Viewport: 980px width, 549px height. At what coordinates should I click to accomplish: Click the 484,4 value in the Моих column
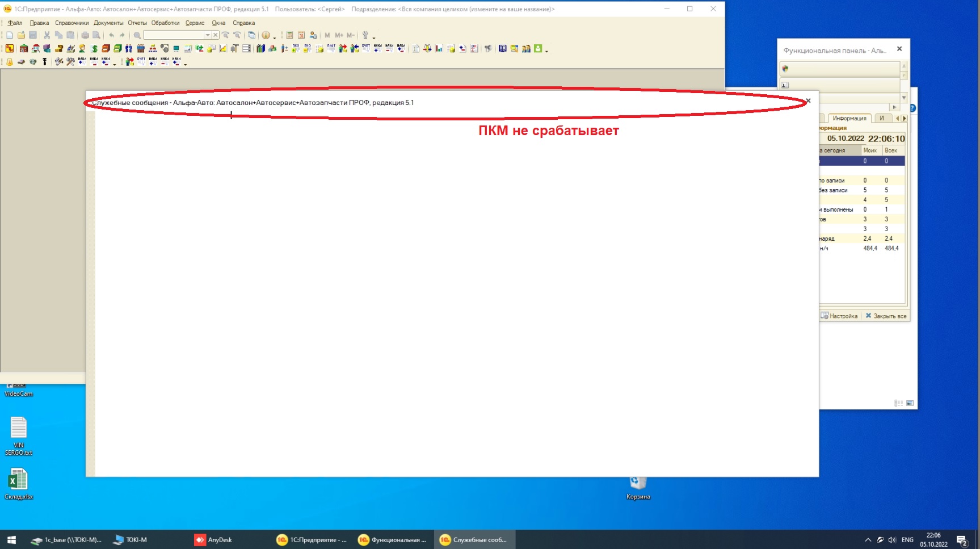pos(870,248)
